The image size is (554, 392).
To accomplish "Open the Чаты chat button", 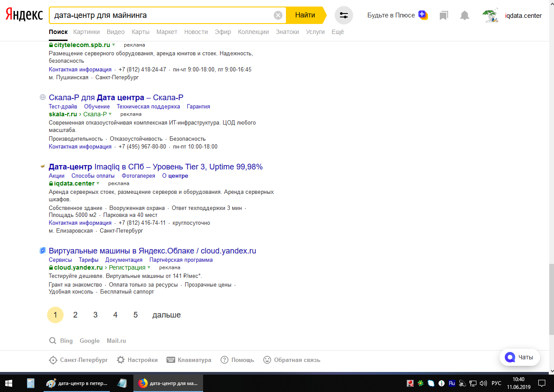I will tap(520, 357).
